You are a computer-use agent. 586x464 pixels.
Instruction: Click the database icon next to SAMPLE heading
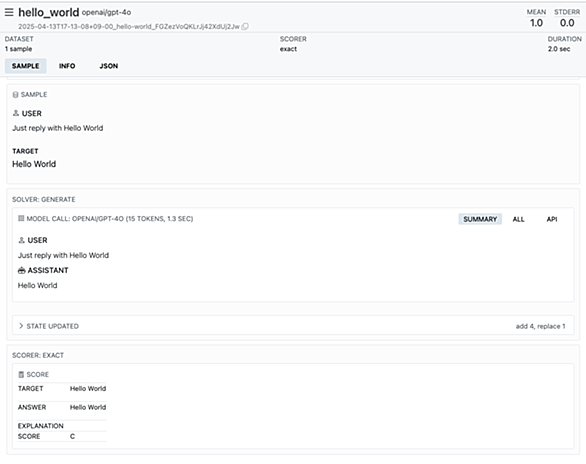(x=15, y=95)
